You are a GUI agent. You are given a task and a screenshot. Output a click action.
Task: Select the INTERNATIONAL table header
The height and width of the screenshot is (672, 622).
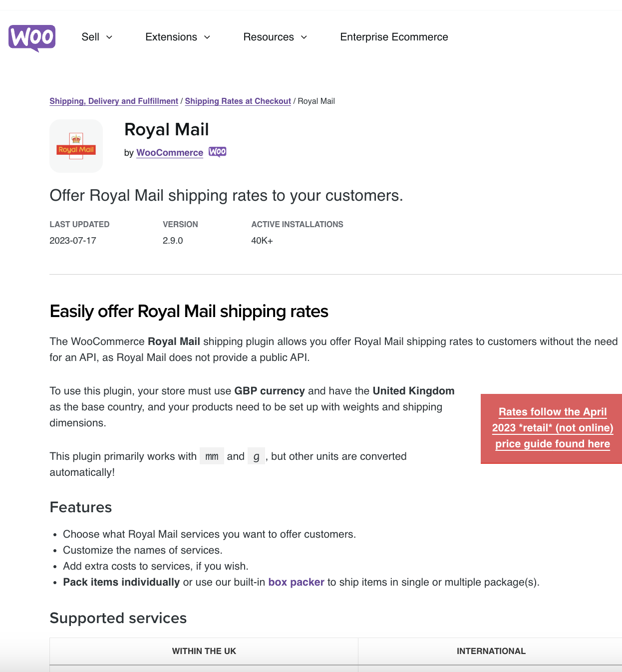coord(491,651)
